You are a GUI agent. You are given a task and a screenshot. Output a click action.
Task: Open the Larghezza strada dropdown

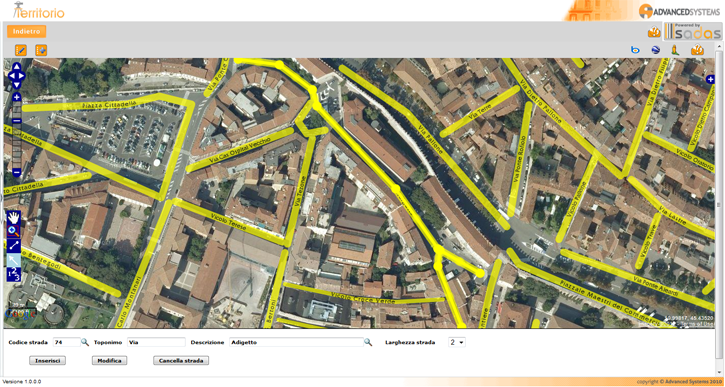tap(457, 343)
